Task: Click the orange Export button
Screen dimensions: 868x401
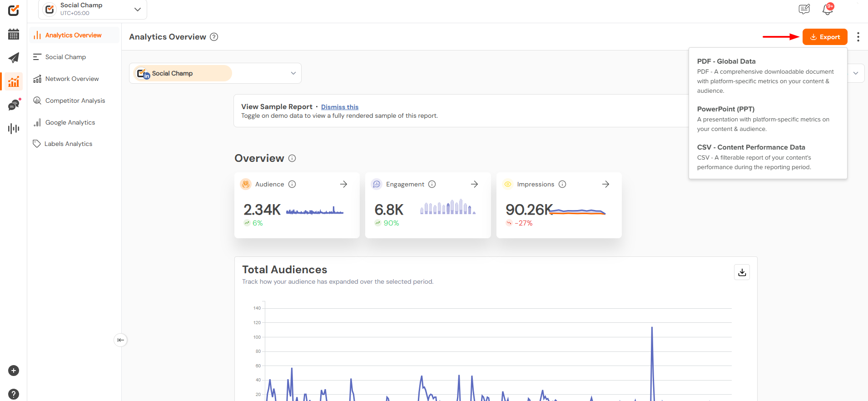Action: click(x=825, y=37)
